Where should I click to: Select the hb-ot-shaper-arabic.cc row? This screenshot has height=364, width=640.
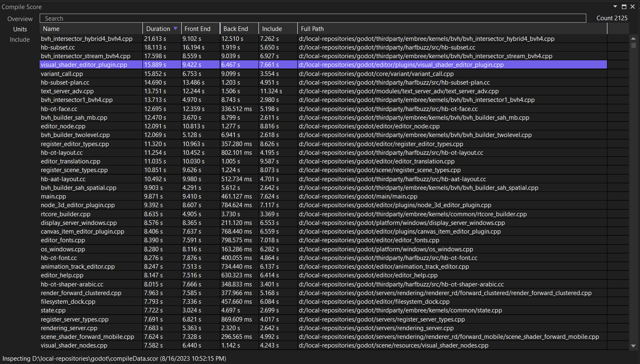click(323, 284)
